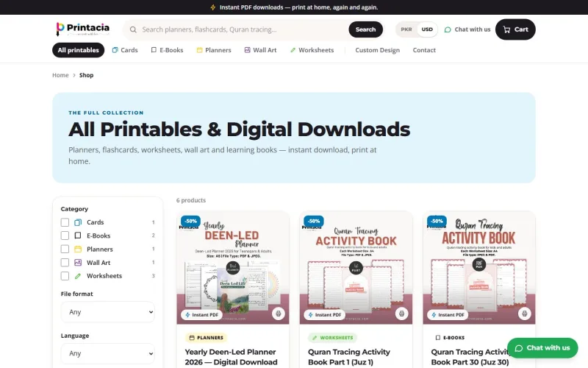Viewport: 588px width, 368px height.
Task: Check the Worksheets category checkbox
Action: (x=65, y=276)
